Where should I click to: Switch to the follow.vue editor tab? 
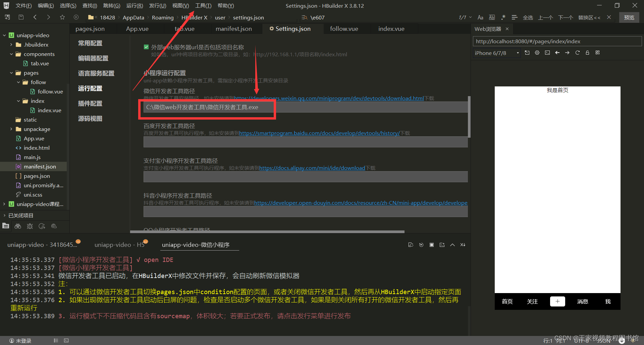[x=344, y=29]
